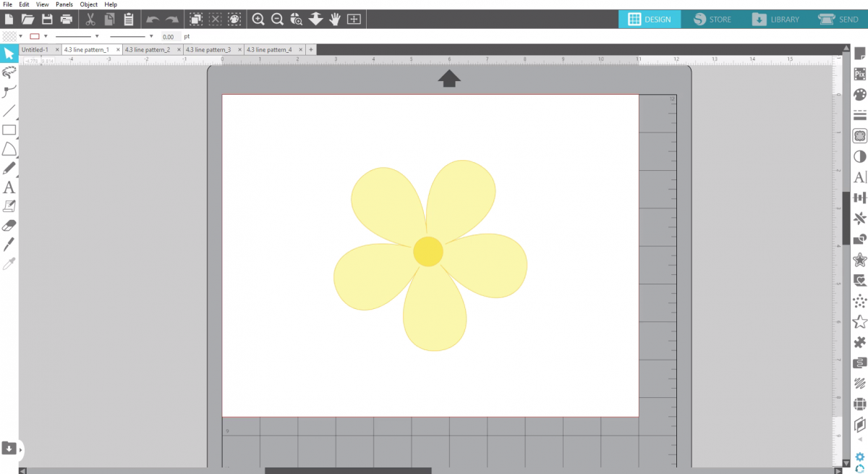The image size is (868, 474).
Task: Select the Draw a Polygon shape tool
Action: tap(9, 149)
